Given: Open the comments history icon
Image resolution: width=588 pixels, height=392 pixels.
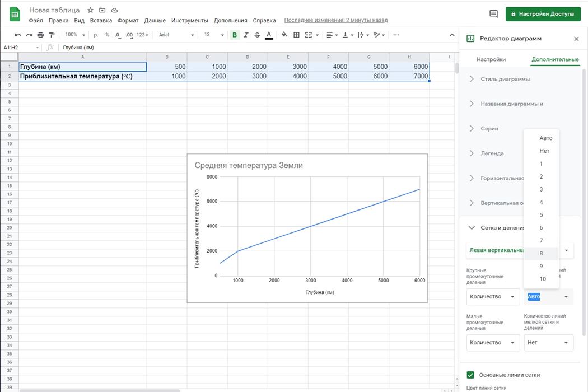Looking at the screenshot, I should tap(493, 14).
